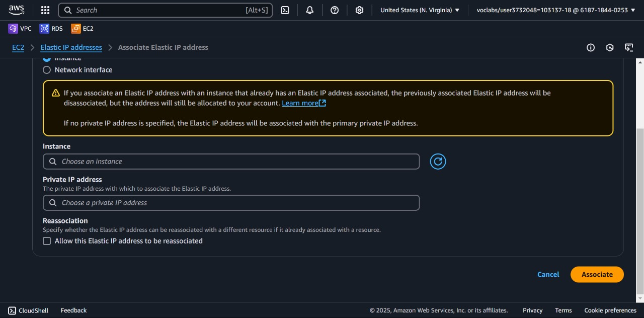
Task: Open the services grid menu icon
Action: [45, 10]
